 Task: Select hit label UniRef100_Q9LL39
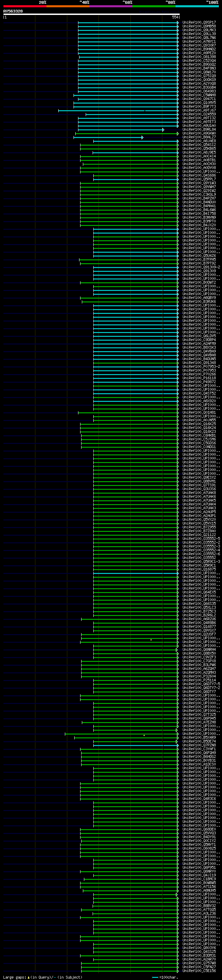tap(199, 34)
